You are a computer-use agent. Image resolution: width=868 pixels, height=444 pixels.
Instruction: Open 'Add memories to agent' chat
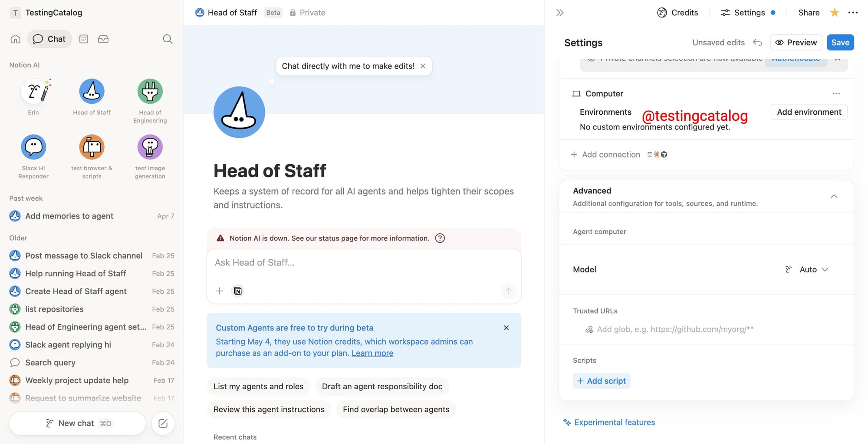(x=92, y=216)
